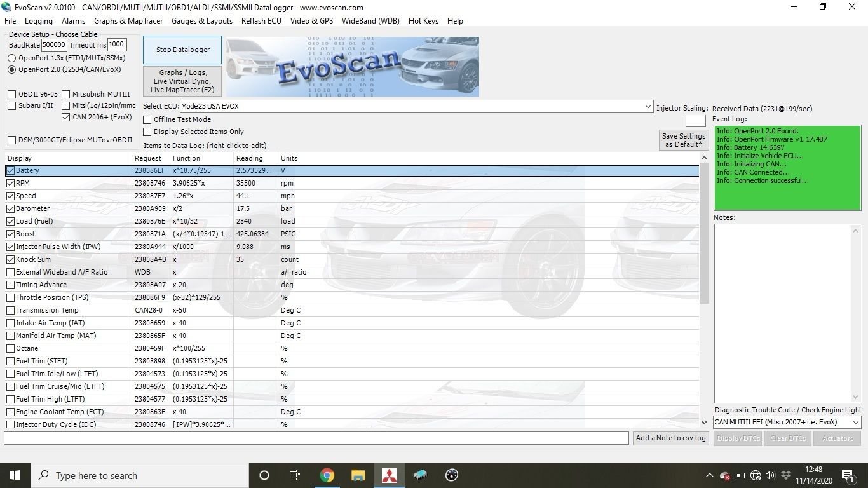Check the Offline Test Mode box
This screenshot has height=488, width=868.
coord(147,119)
